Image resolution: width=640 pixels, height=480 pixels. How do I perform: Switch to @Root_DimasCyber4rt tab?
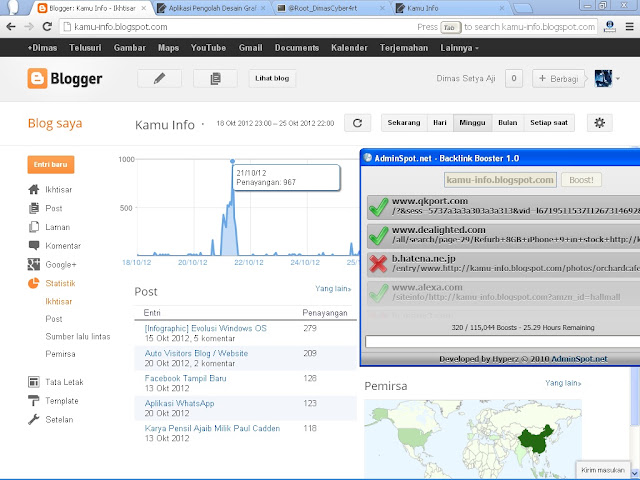click(x=330, y=8)
